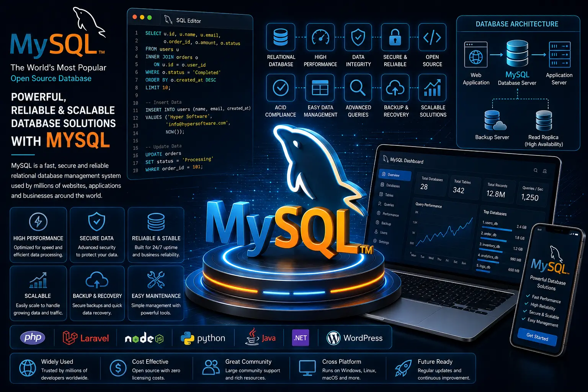Click the dollar icon beside Cost Effective
588x392 pixels.
pos(118,368)
